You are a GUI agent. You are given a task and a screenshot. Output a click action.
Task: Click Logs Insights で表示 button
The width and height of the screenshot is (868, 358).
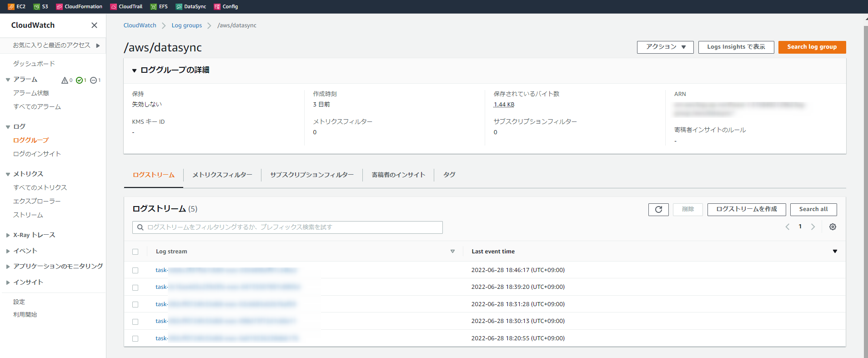click(x=736, y=47)
